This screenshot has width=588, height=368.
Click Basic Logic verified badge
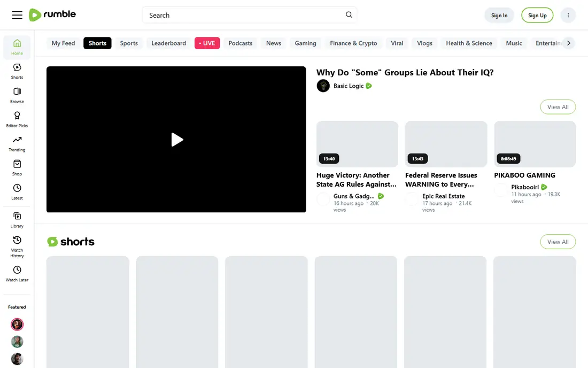tap(369, 86)
